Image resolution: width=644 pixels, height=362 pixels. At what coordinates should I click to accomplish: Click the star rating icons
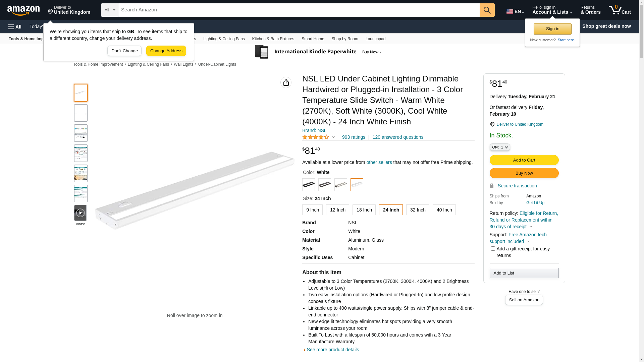(x=316, y=137)
